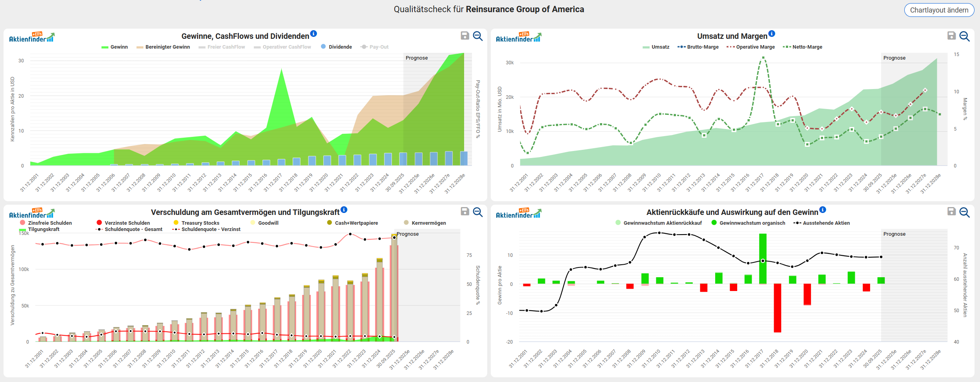Click Treasury Stocks yellow legend swatch
The height and width of the screenshot is (382, 980).
[176, 223]
